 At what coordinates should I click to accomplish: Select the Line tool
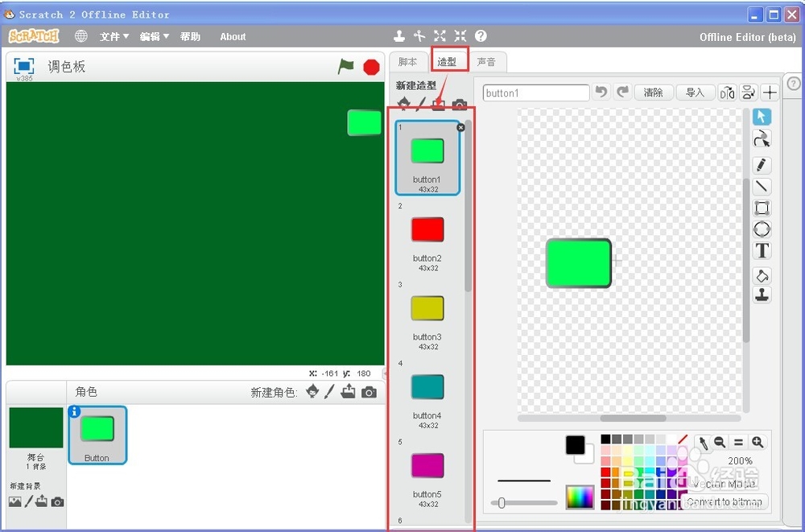point(762,186)
